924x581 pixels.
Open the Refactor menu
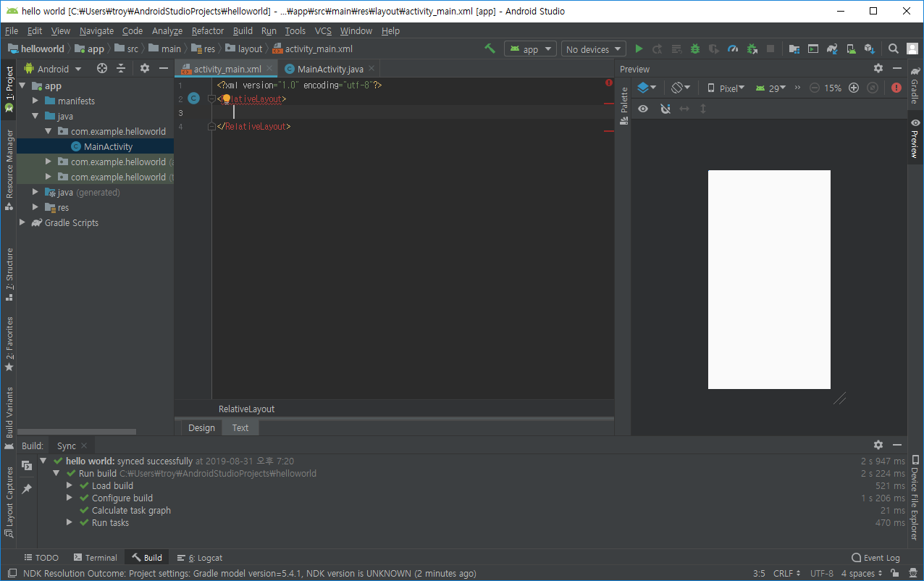(208, 30)
